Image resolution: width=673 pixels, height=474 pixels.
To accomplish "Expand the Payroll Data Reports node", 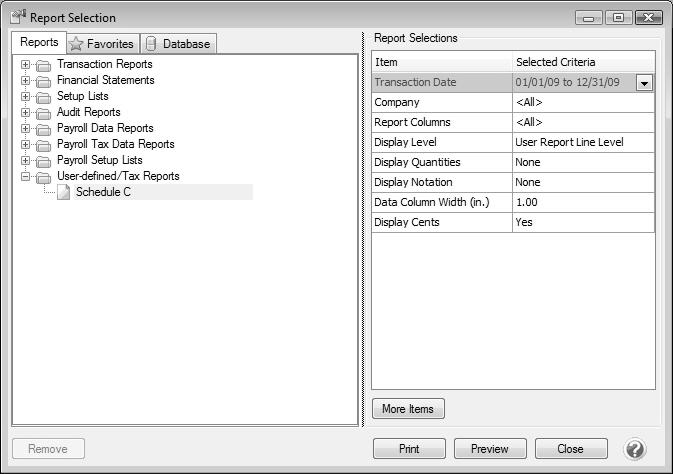I will coord(25,129).
